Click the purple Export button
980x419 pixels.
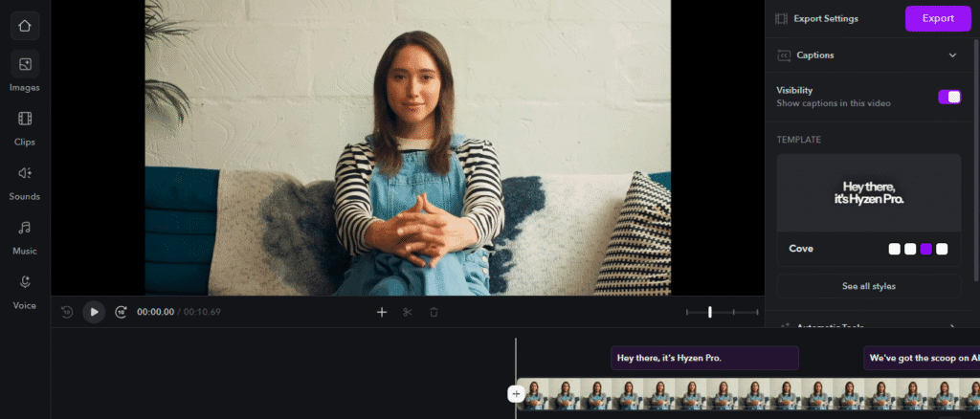pyautogui.click(x=938, y=19)
